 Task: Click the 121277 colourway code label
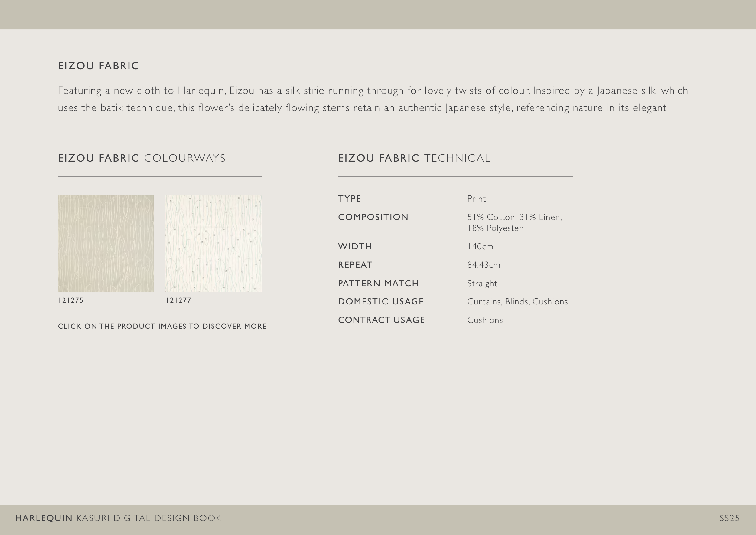178,300
